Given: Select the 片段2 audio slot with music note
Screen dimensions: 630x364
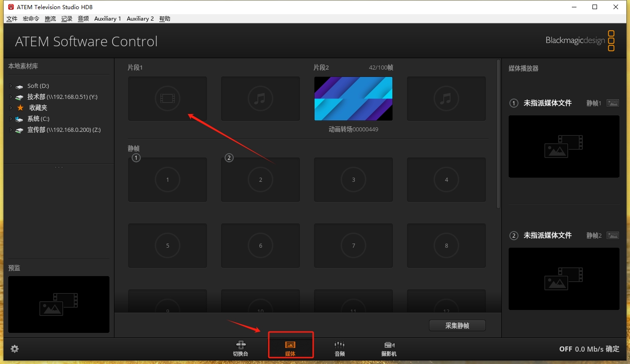Looking at the screenshot, I should [x=446, y=98].
